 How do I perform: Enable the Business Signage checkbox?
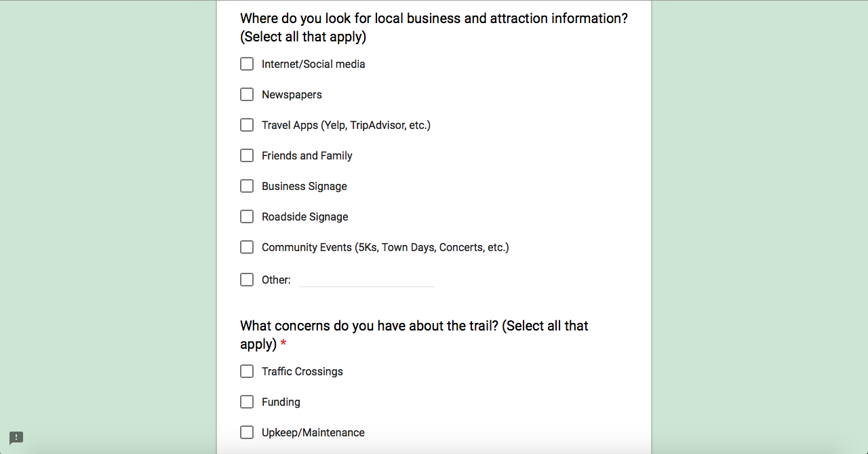tap(247, 186)
